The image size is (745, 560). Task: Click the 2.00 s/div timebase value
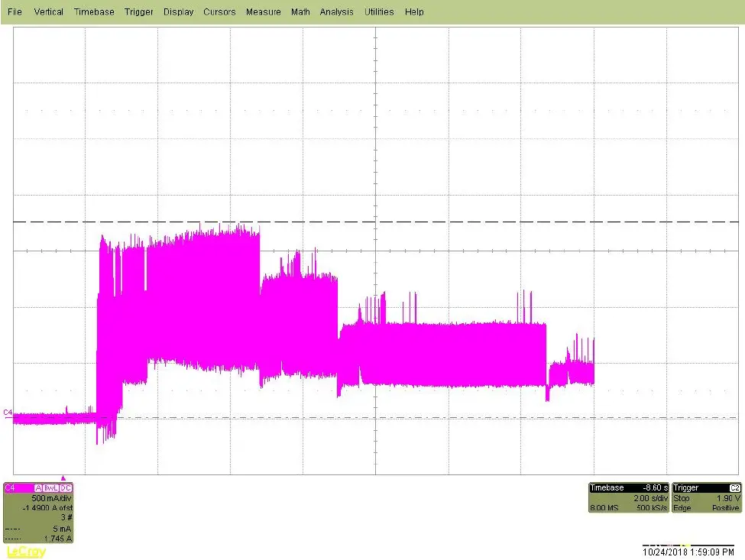coord(650,498)
